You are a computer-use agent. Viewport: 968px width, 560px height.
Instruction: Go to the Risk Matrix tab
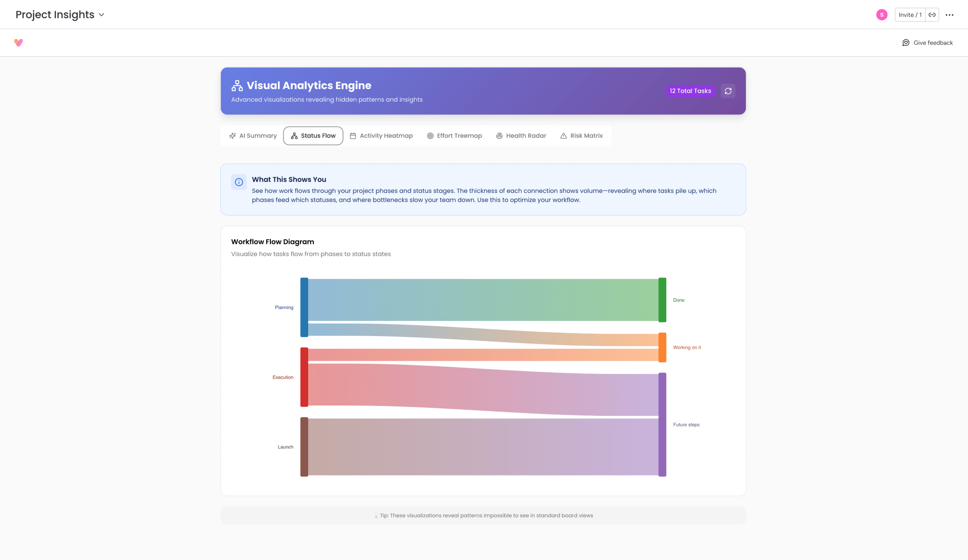[x=581, y=136]
